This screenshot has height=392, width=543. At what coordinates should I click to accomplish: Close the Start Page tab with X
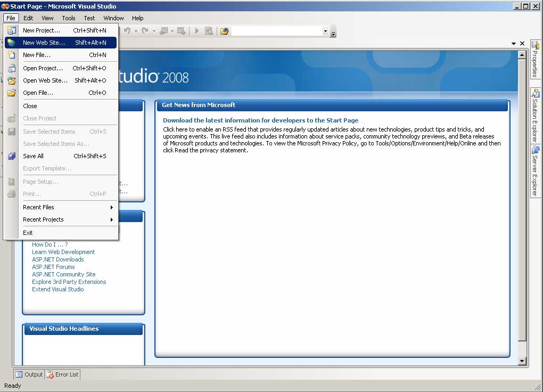click(522, 43)
